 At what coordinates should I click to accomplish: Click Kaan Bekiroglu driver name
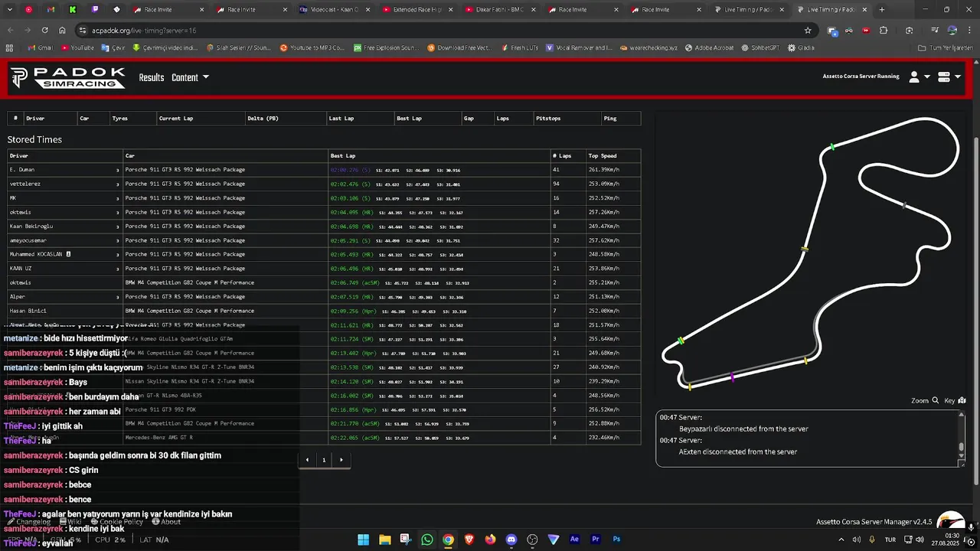pyautogui.click(x=31, y=226)
